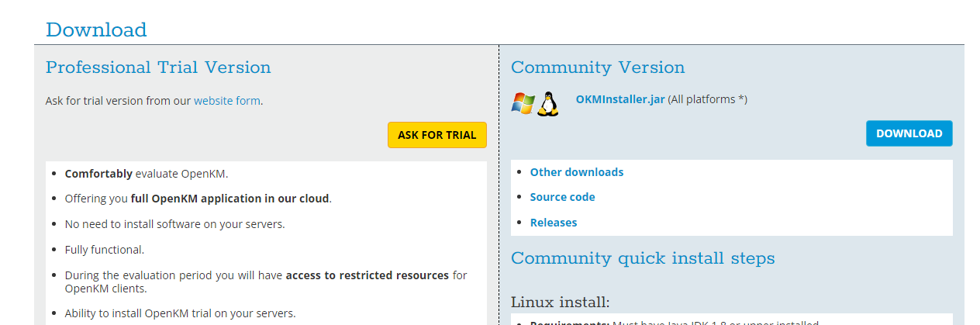This screenshot has height=325, width=980.
Task: Open the website form link
Action: [x=227, y=101]
